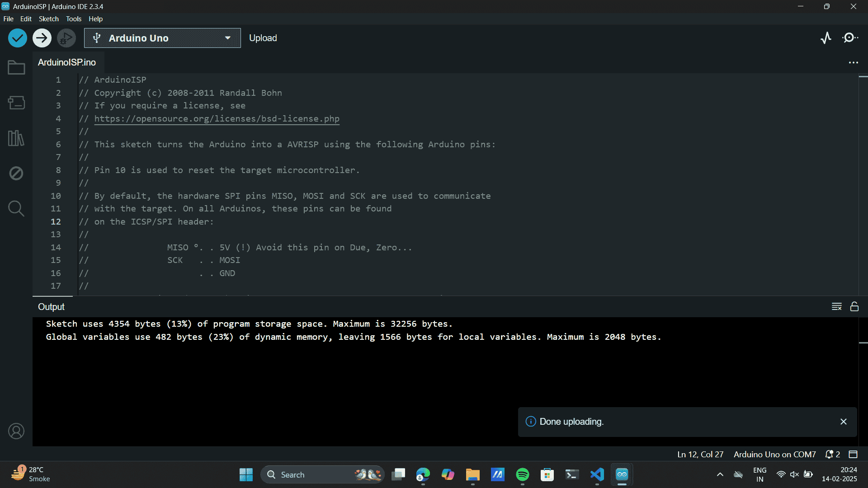Open the Edit menu
The width and height of the screenshot is (868, 488).
26,19
